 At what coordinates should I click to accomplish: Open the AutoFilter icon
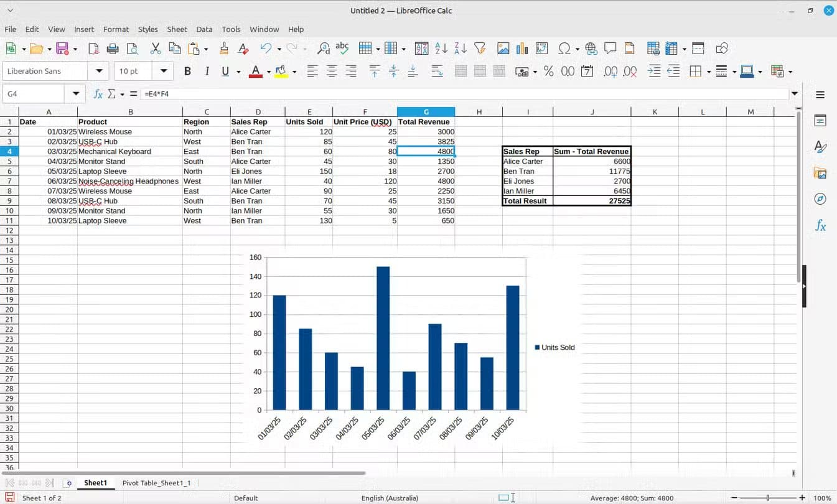click(479, 48)
